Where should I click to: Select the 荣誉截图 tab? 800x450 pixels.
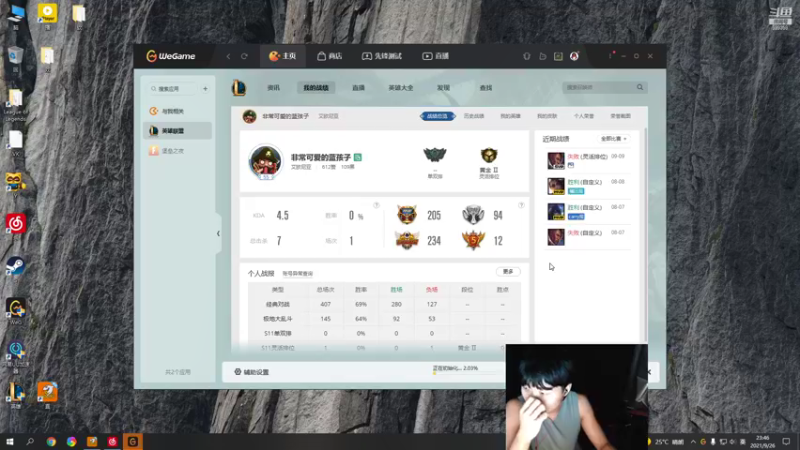click(x=620, y=116)
